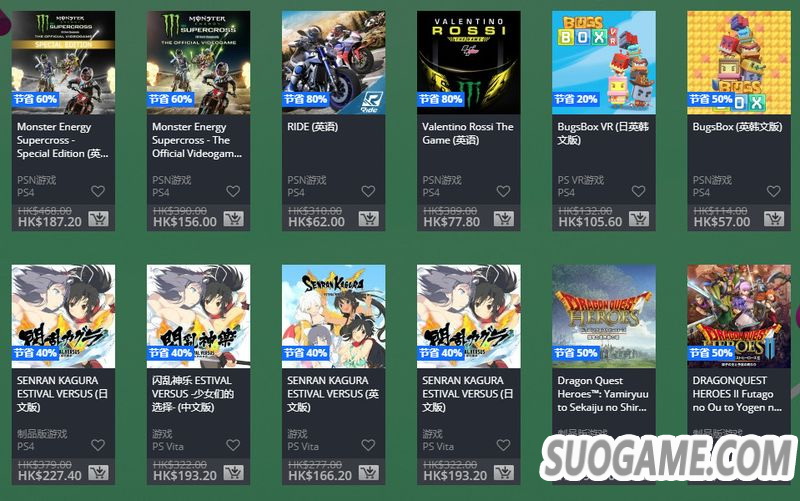The width and height of the screenshot is (800, 501).
Task: Favorite BugsBox (英韩文版) with heart icon
Action: pos(774,191)
